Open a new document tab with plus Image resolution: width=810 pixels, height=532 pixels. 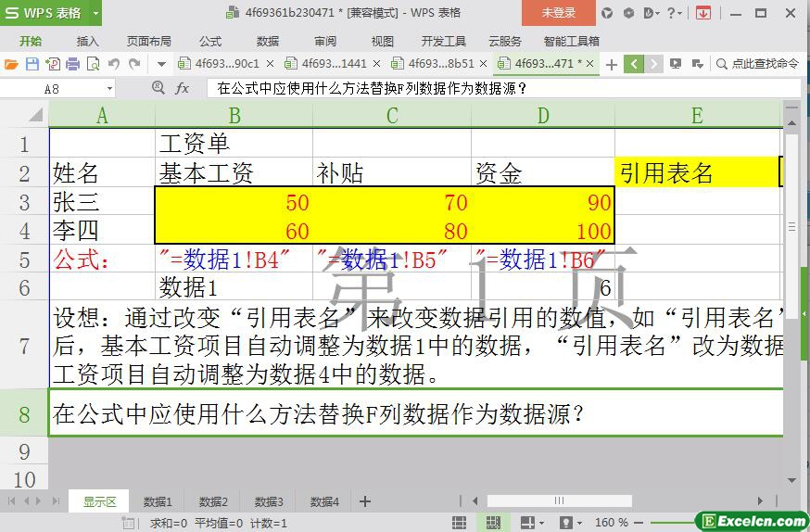click(611, 64)
